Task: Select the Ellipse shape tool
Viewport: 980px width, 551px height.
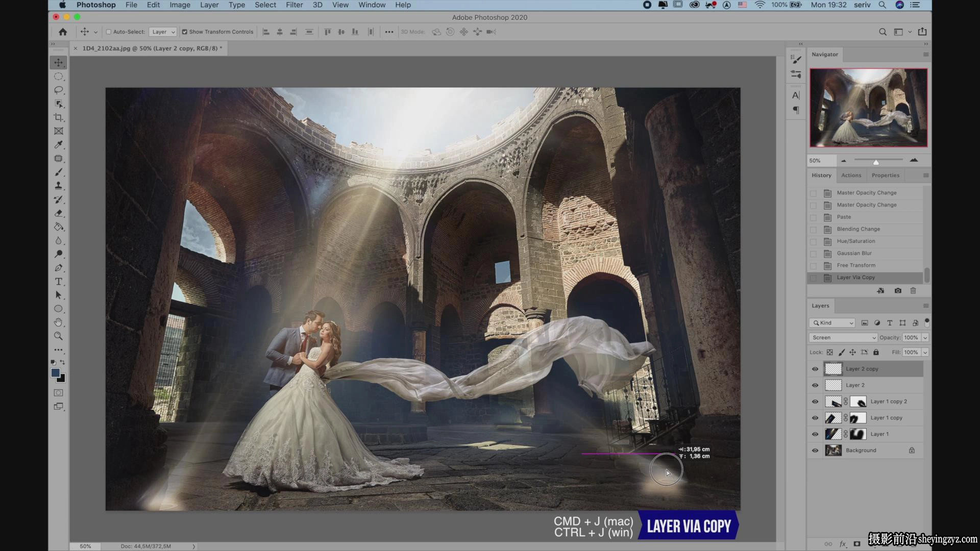Action: [59, 309]
